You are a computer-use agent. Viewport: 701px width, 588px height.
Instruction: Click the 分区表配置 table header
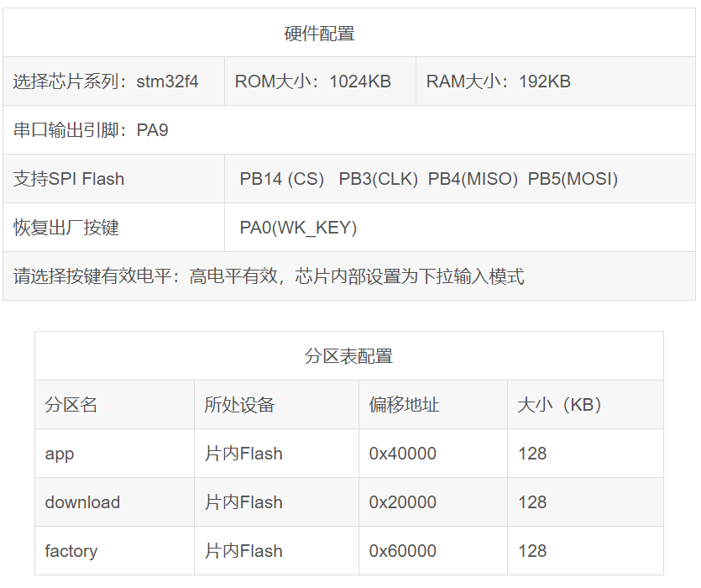[x=348, y=356]
